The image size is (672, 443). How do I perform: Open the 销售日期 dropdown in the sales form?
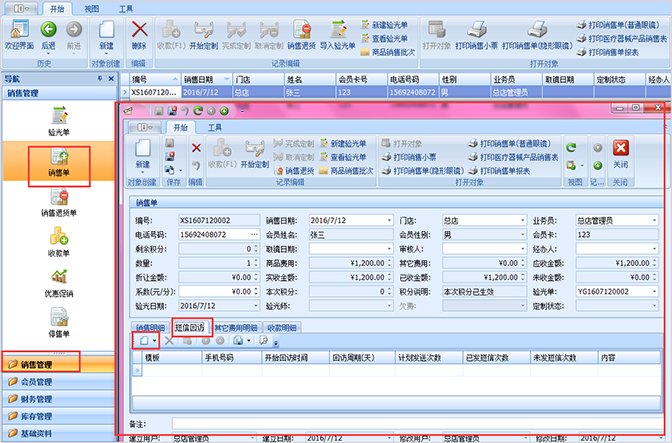(389, 221)
